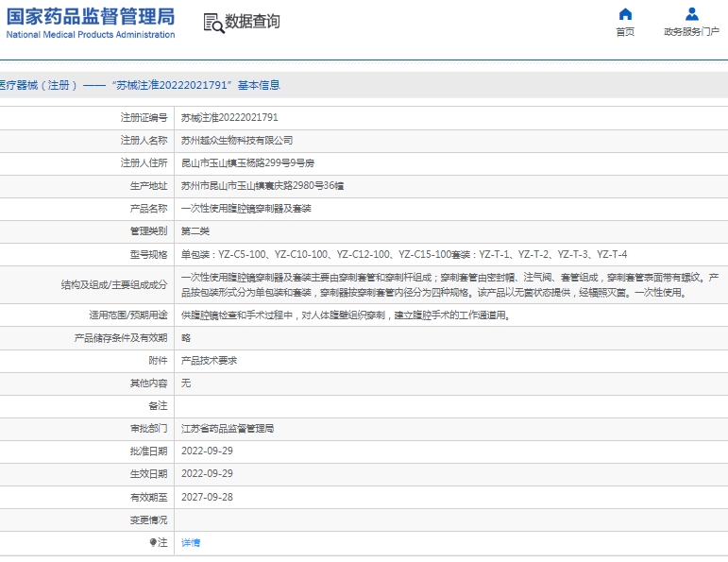Select approval department 江苏省药品监督管理局
Viewport: 728px width, 562px height.
(228, 429)
